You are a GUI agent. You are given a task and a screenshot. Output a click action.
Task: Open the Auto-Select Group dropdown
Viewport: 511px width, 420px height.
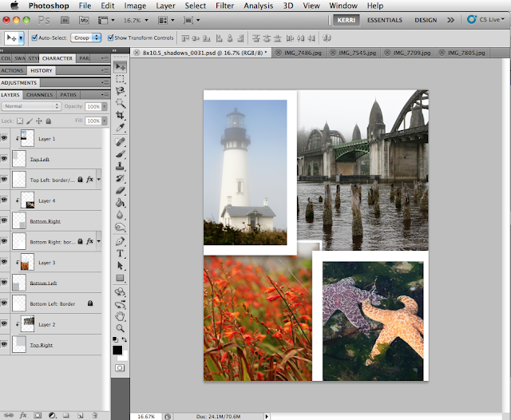(85, 38)
